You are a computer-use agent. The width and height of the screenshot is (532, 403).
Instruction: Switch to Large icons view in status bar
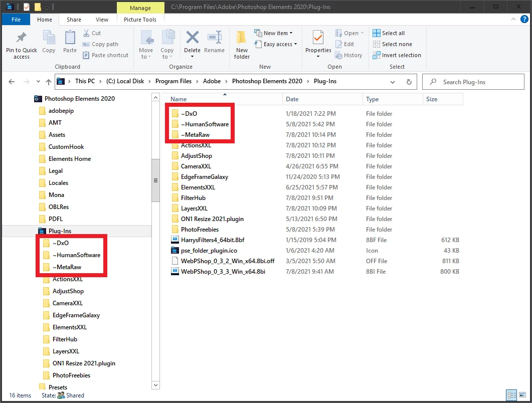pyautogui.click(x=522, y=395)
